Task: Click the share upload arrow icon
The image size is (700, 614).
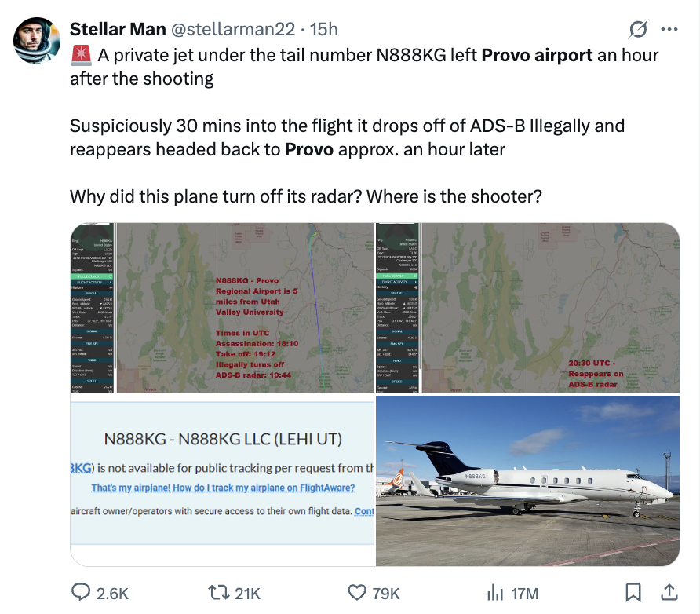Action: pos(669,593)
